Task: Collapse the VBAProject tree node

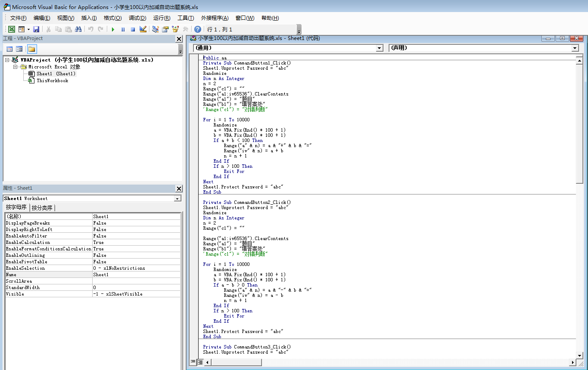Action: coord(7,60)
